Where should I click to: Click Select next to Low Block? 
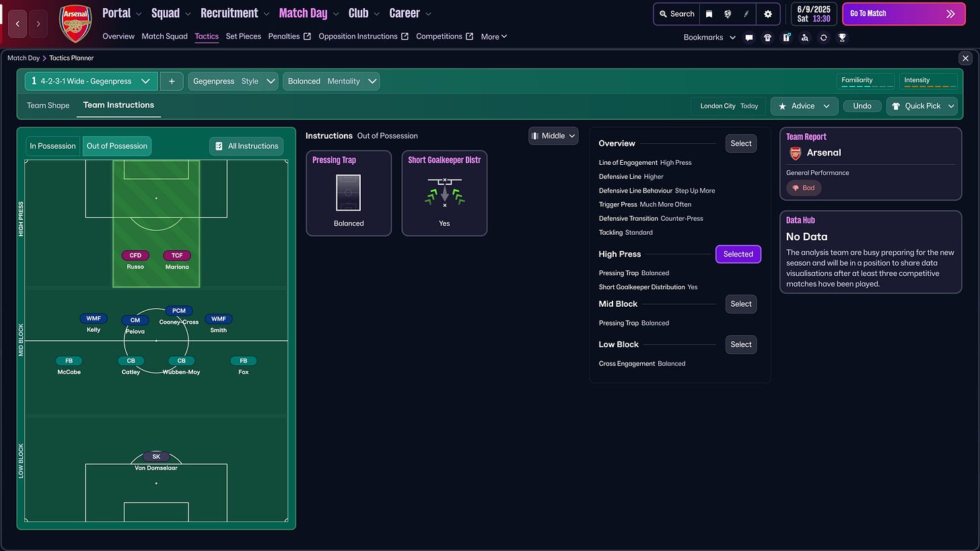(741, 344)
